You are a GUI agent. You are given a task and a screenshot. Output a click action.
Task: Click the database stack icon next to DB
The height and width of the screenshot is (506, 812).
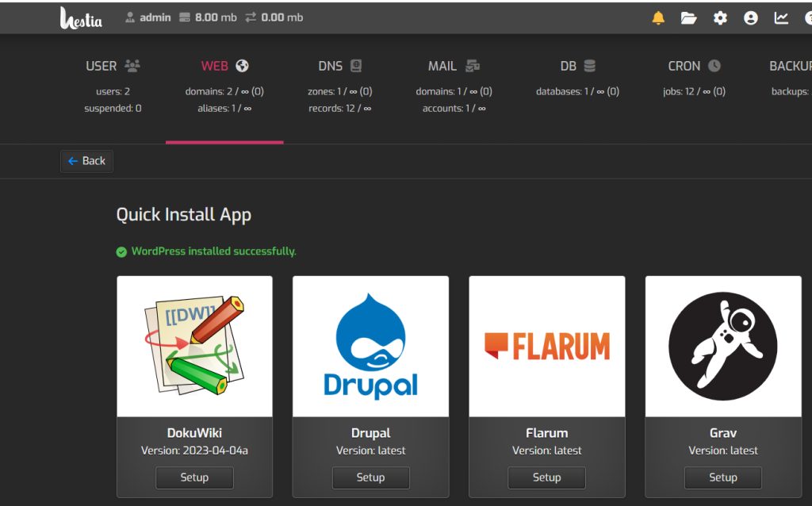point(589,66)
